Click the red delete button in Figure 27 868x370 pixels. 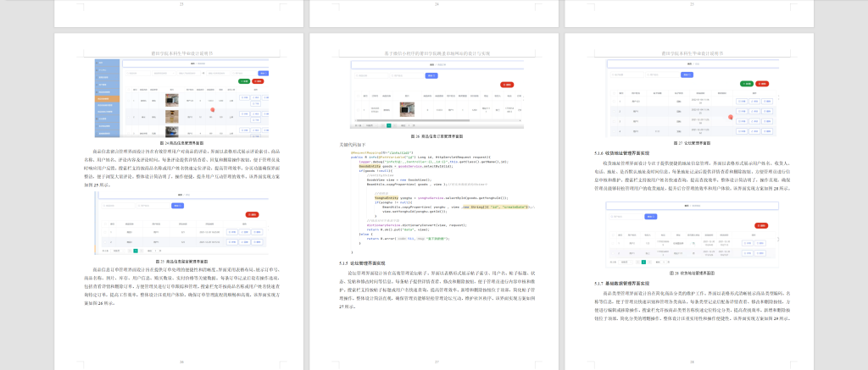(x=762, y=84)
